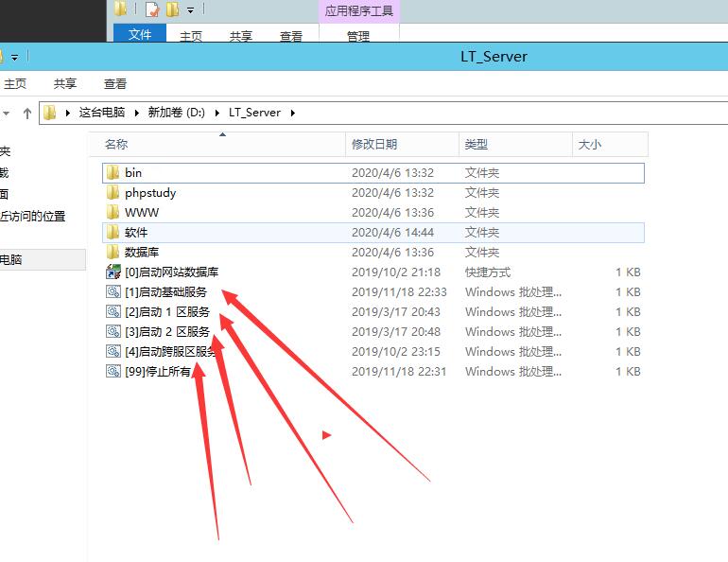Click 快捷方式 type cell
The image size is (728, 562).
pyautogui.click(x=488, y=272)
